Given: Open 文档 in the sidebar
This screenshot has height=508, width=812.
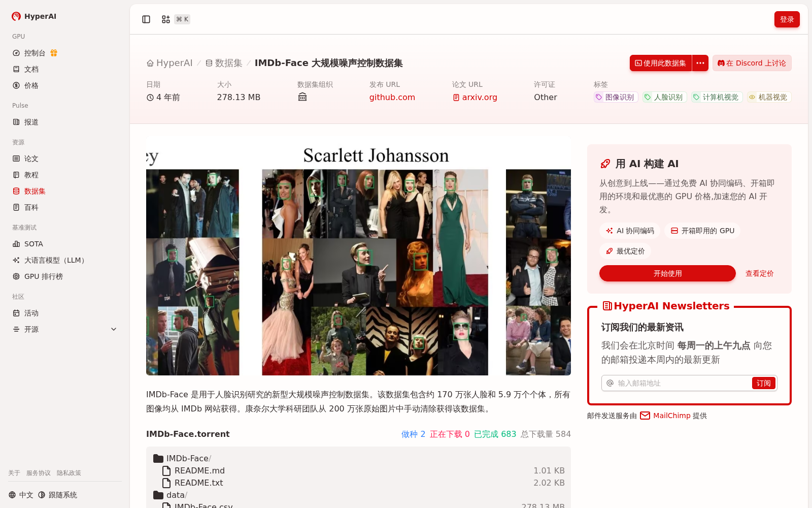Looking at the screenshot, I should pyautogui.click(x=65, y=69).
